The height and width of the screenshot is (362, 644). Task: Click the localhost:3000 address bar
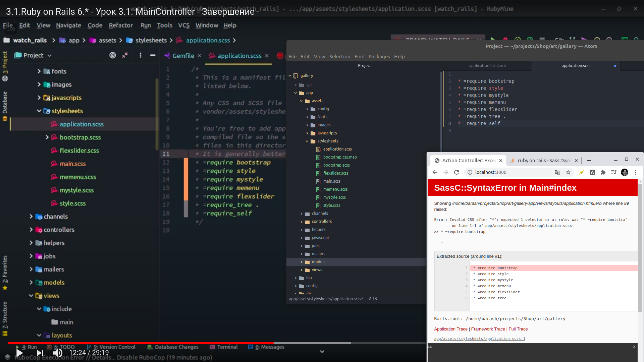coord(510,172)
